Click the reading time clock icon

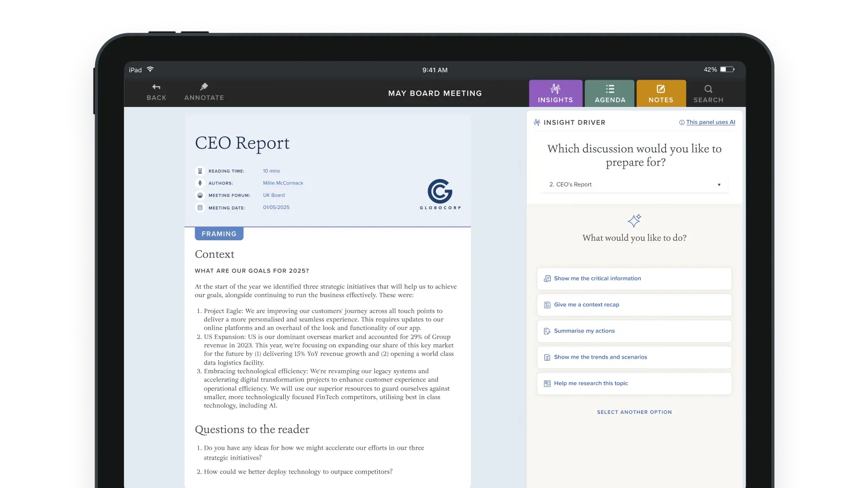(200, 170)
